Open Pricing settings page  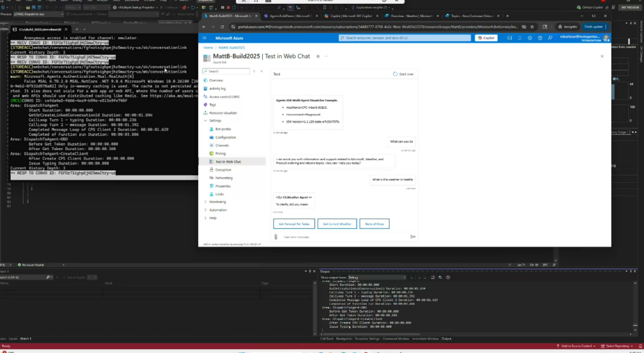point(221,153)
